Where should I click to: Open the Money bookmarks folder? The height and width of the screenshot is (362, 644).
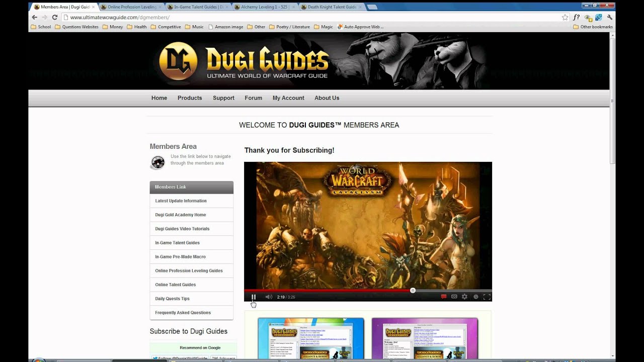[113, 27]
